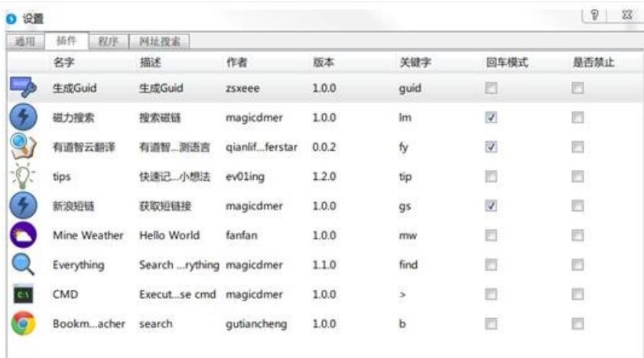The height and width of the screenshot is (358, 644).
Task: Check 是否禁止 for 磁力搜索
Action: coord(577,117)
